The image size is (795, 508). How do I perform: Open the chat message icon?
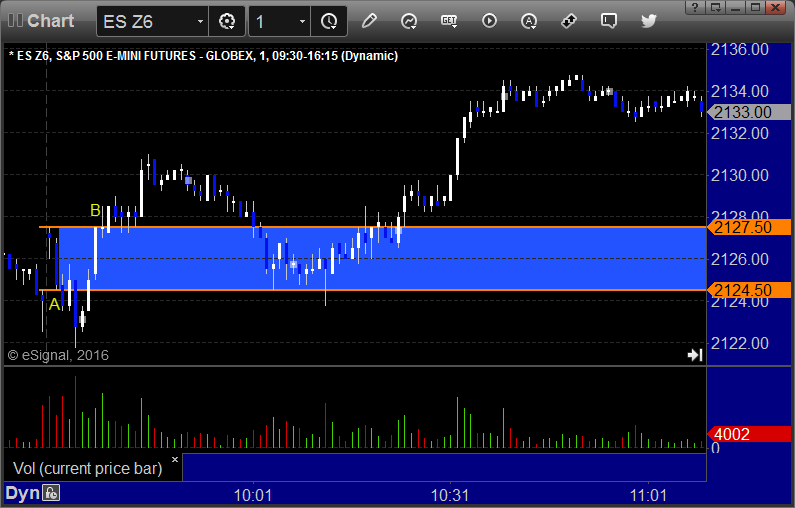coord(608,21)
